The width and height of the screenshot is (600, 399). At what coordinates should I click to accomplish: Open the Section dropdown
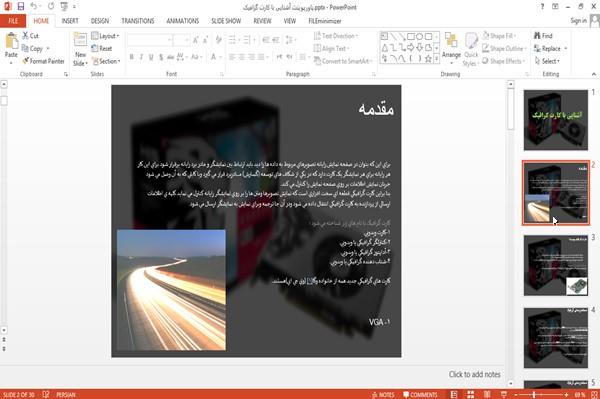point(106,61)
